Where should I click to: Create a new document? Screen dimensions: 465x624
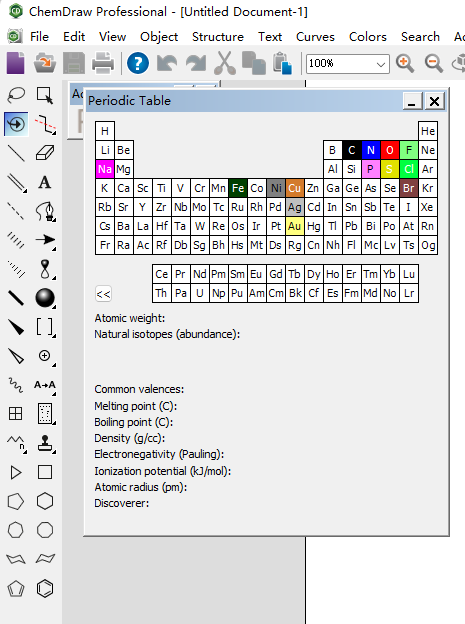[16, 63]
